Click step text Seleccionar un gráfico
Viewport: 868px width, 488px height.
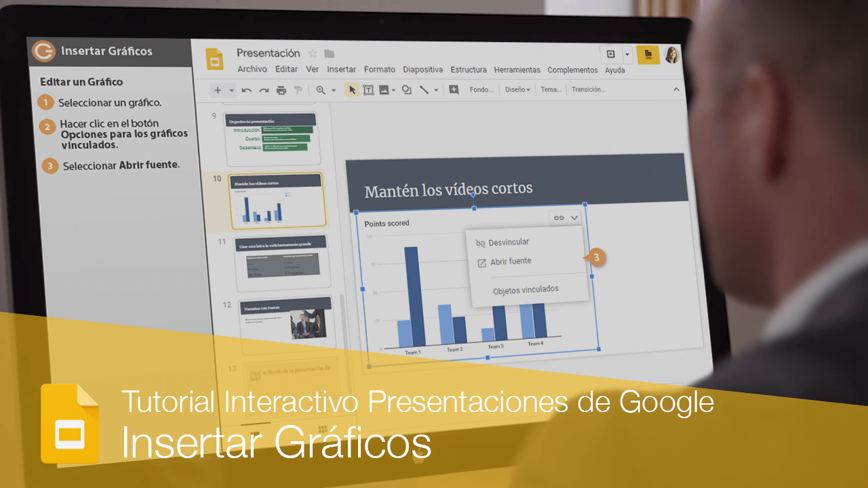point(110,103)
